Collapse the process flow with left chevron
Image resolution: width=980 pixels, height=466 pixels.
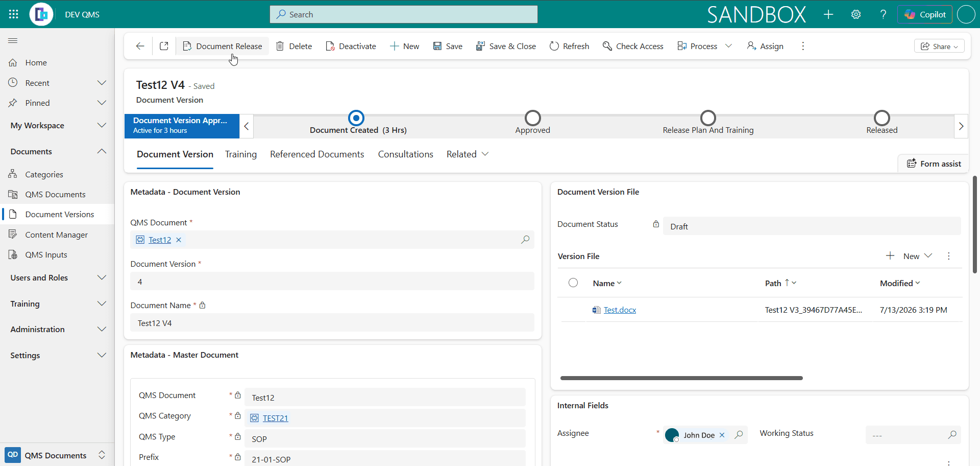(x=246, y=126)
